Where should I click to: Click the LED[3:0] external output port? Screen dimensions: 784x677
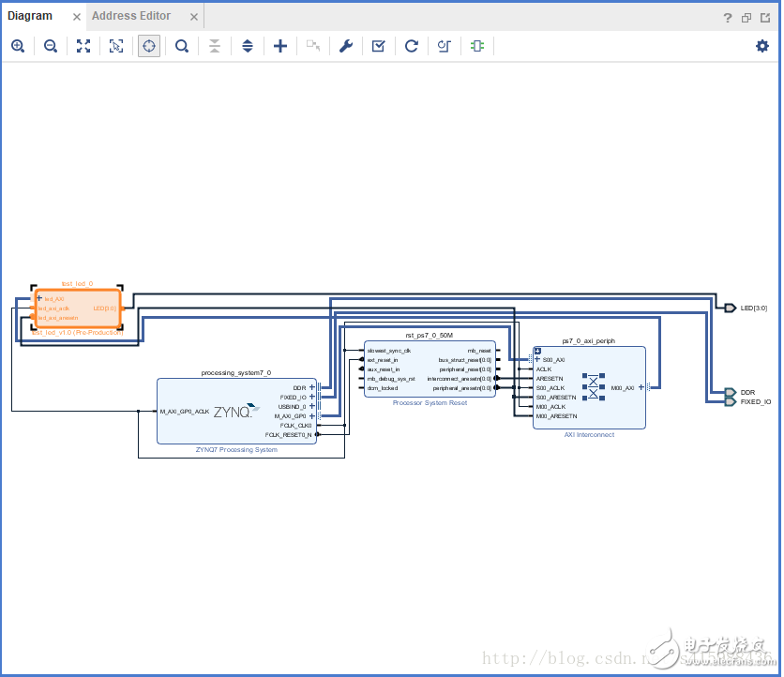731,308
